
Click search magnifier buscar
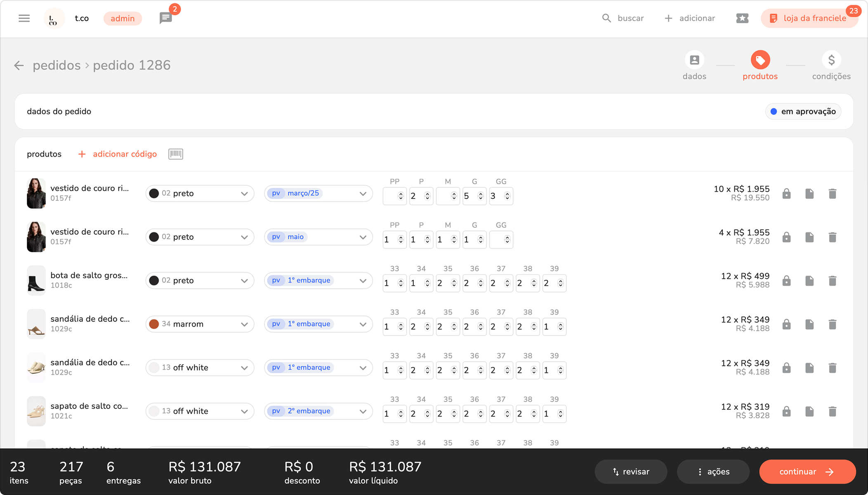(x=606, y=18)
